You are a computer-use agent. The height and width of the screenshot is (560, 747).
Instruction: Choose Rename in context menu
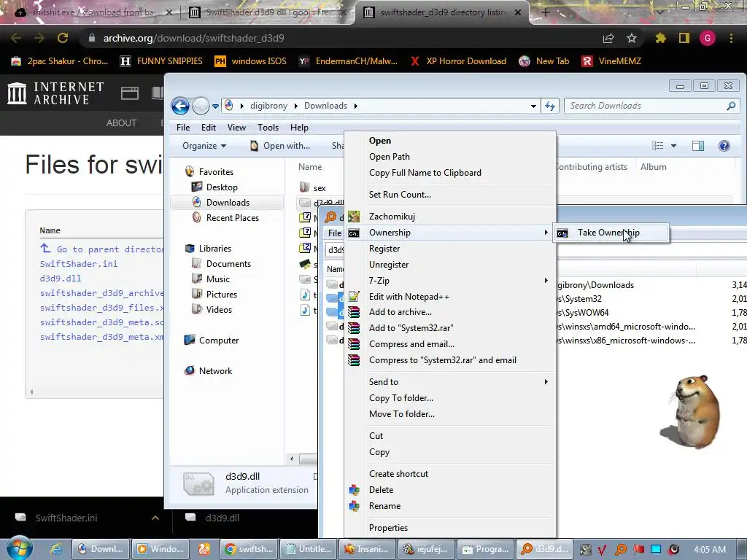[x=384, y=506]
